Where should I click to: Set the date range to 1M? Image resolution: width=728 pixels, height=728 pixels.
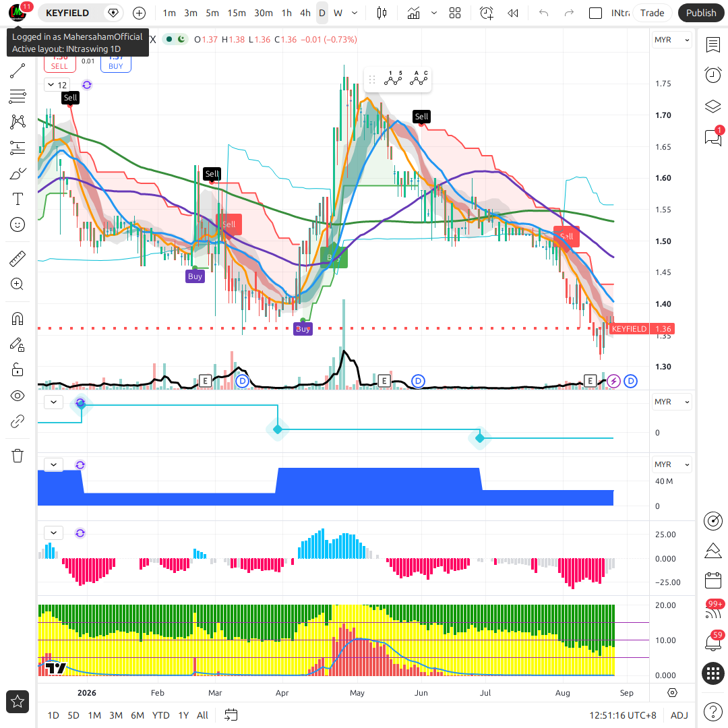click(x=94, y=715)
